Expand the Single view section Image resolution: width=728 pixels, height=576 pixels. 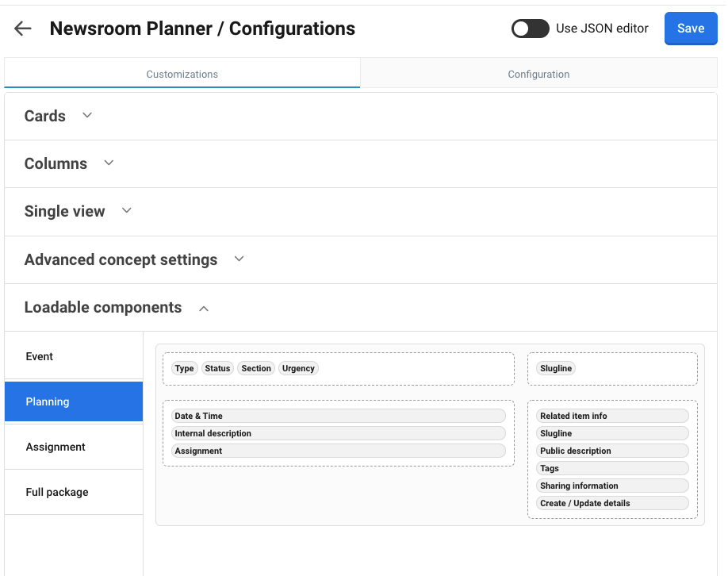tap(126, 211)
